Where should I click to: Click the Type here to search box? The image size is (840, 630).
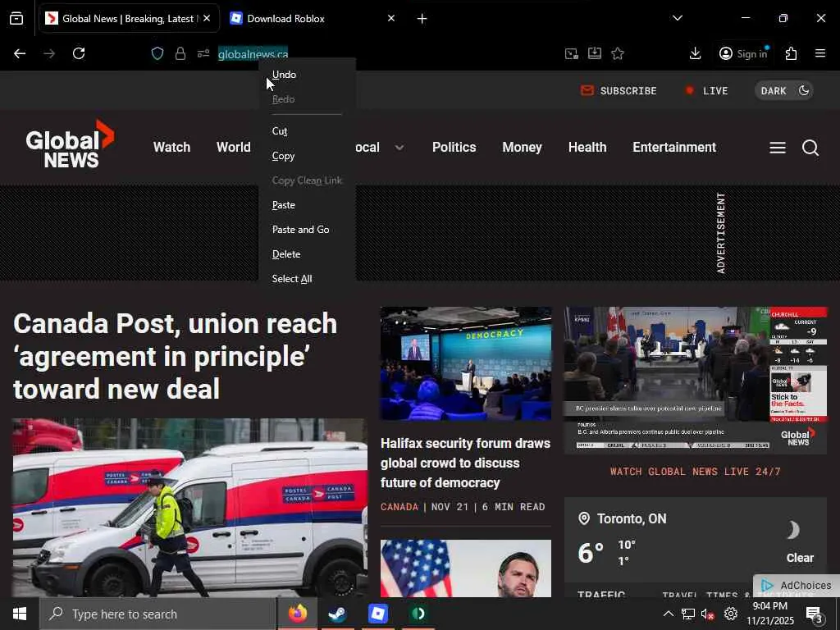pos(158,614)
